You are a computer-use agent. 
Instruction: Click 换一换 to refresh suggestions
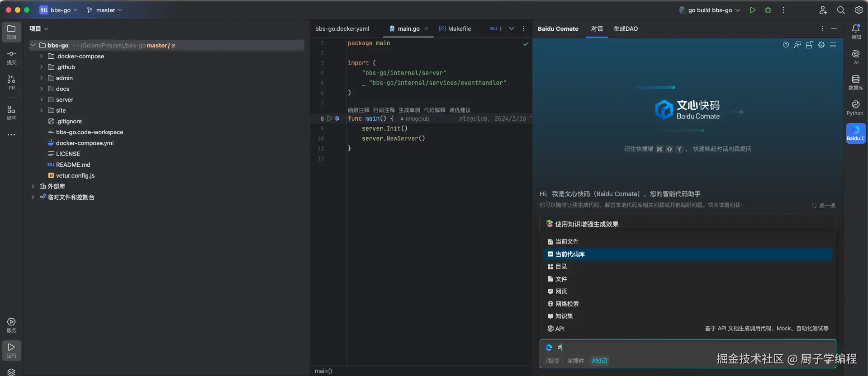point(824,206)
